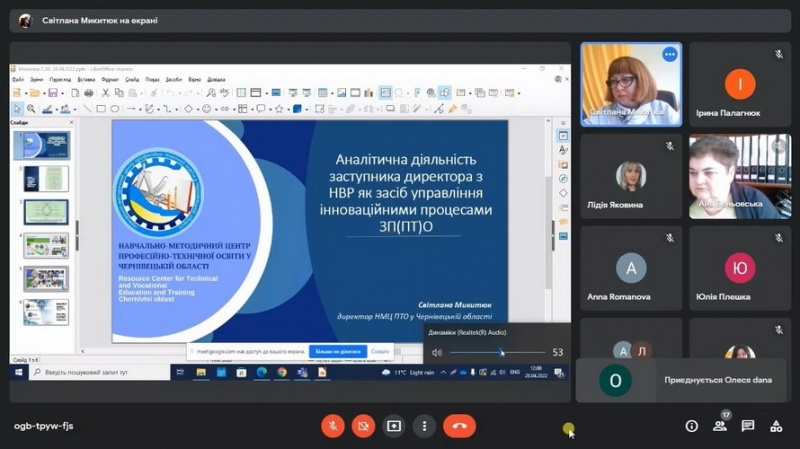Image resolution: width=800 pixels, height=449 pixels.
Task: Open the chat with everyone panel
Action: (748, 426)
